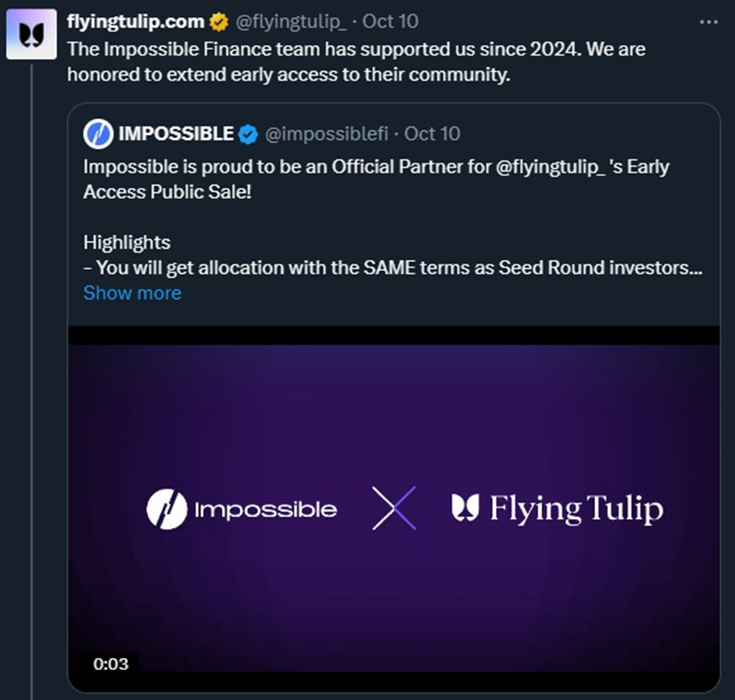Click the flyingtulip profile avatar
Image resolution: width=735 pixels, height=700 pixels.
coord(32,36)
